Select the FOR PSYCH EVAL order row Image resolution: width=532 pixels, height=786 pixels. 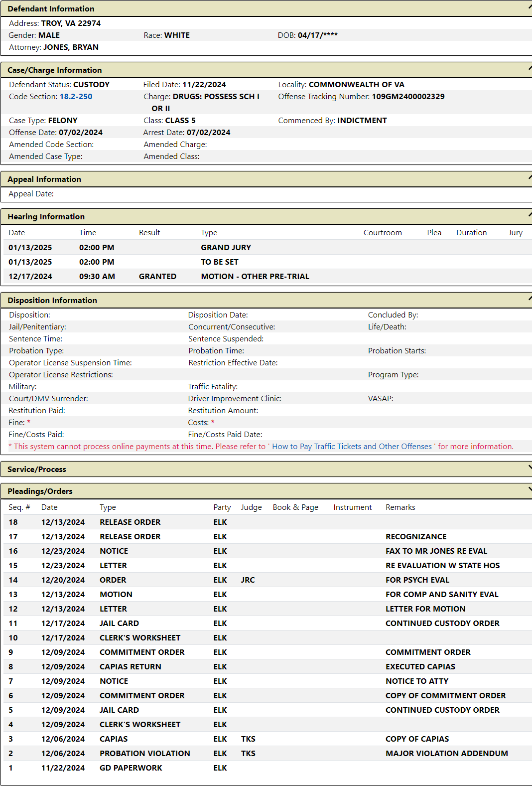pyautogui.click(x=268, y=580)
